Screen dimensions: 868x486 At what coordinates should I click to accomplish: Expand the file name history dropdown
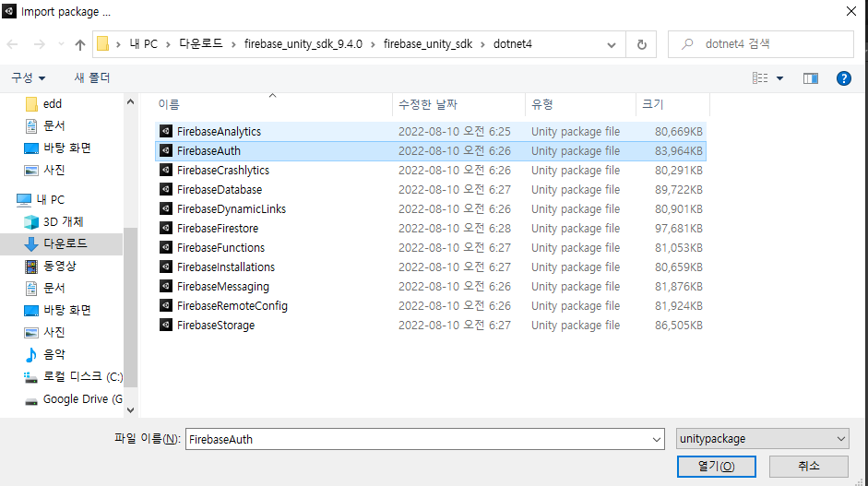click(x=656, y=440)
